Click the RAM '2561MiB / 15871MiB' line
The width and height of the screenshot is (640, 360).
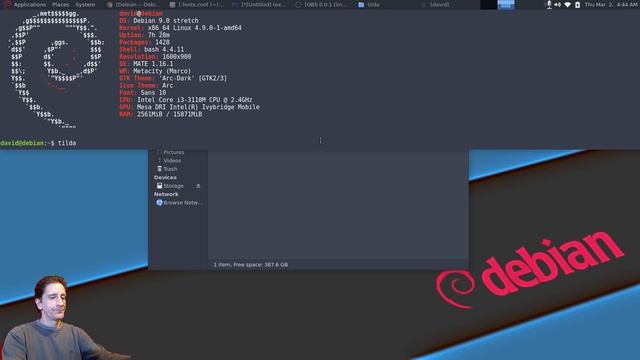tap(169, 114)
